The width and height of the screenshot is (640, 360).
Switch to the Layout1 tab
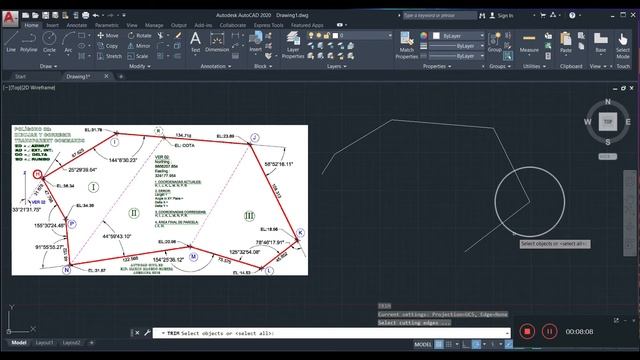click(x=44, y=343)
